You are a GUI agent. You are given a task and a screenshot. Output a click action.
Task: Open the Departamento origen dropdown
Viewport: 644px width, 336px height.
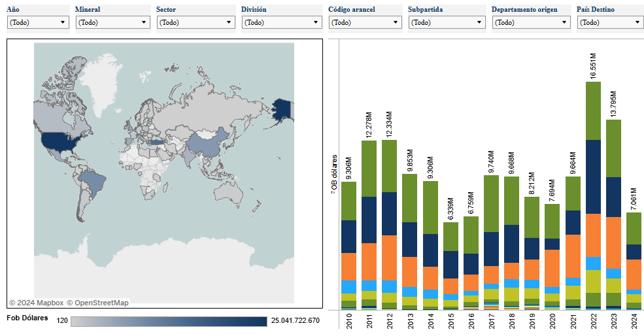tap(531, 22)
